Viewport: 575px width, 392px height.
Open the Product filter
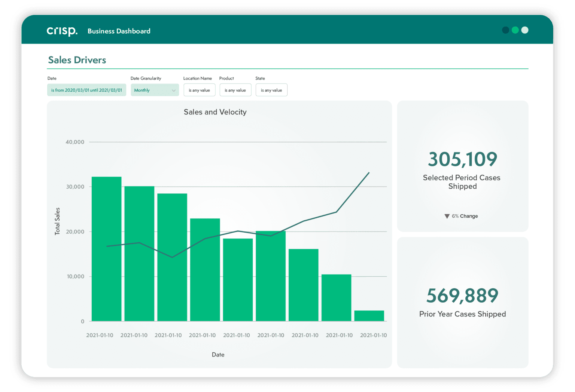[x=235, y=90]
